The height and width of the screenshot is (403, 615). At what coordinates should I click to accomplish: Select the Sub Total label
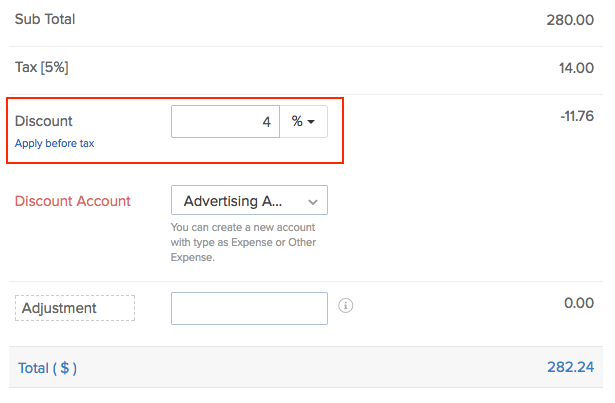tap(45, 19)
